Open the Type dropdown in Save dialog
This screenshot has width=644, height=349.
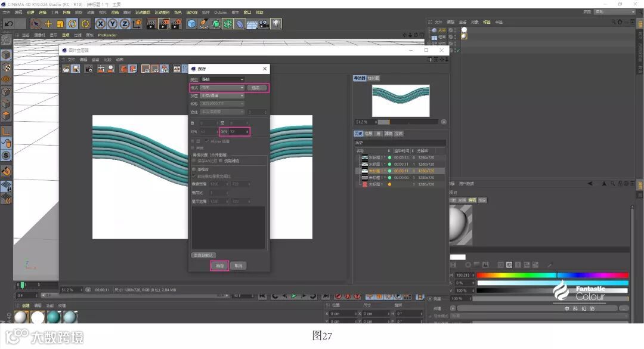[222, 79]
